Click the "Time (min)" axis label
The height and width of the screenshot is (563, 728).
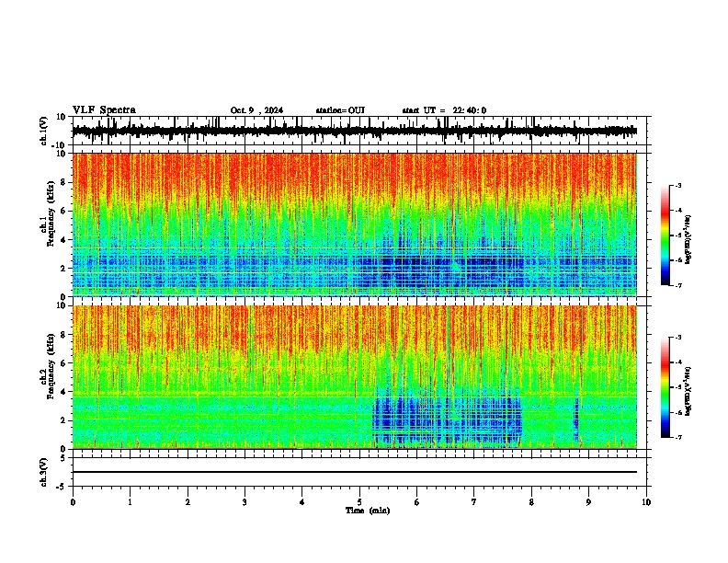coord(368,511)
